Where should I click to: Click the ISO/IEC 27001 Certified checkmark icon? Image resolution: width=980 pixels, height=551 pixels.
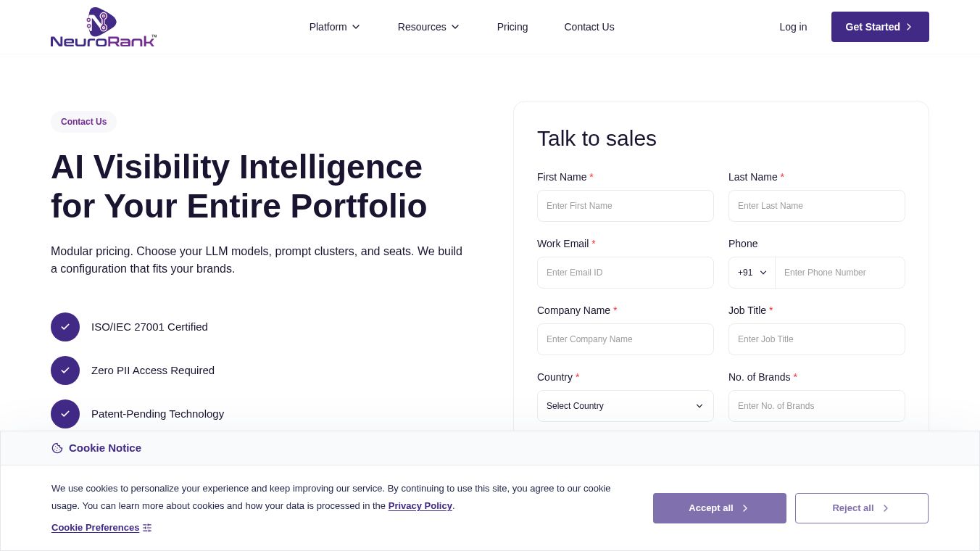pyautogui.click(x=65, y=327)
